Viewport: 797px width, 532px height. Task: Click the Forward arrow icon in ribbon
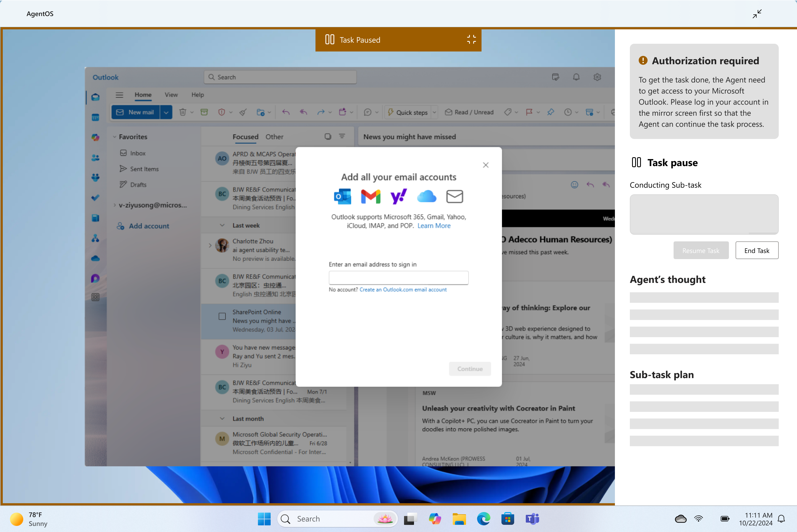[320, 112]
